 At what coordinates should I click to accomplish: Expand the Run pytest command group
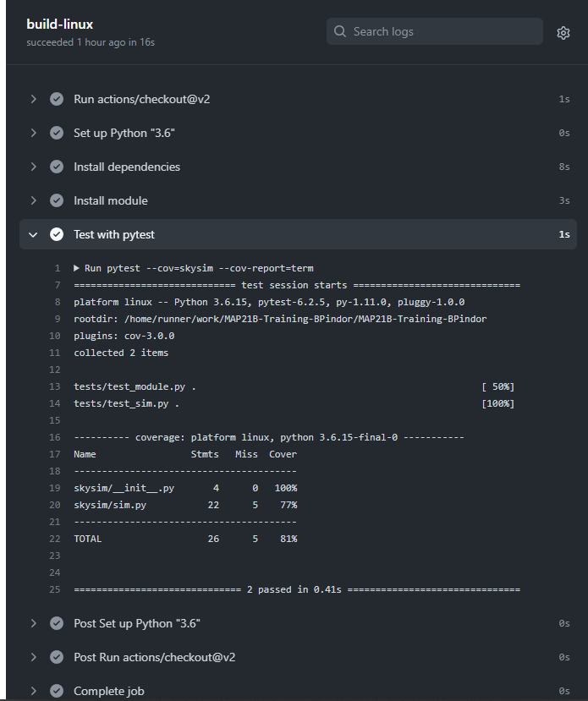click(x=77, y=268)
